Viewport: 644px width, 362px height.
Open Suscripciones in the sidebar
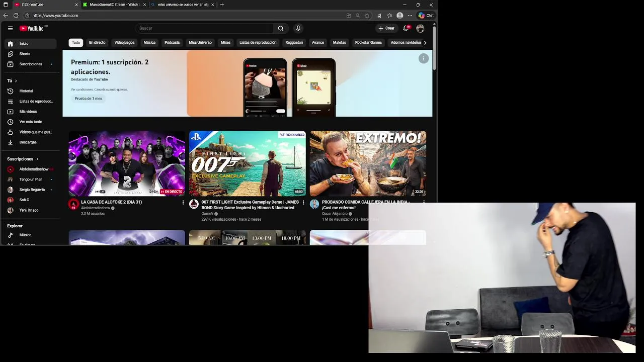[31, 64]
